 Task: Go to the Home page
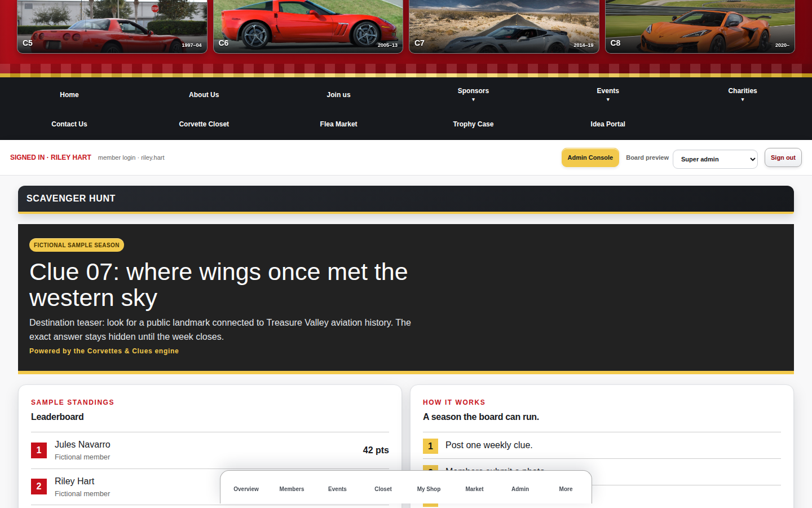69,95
